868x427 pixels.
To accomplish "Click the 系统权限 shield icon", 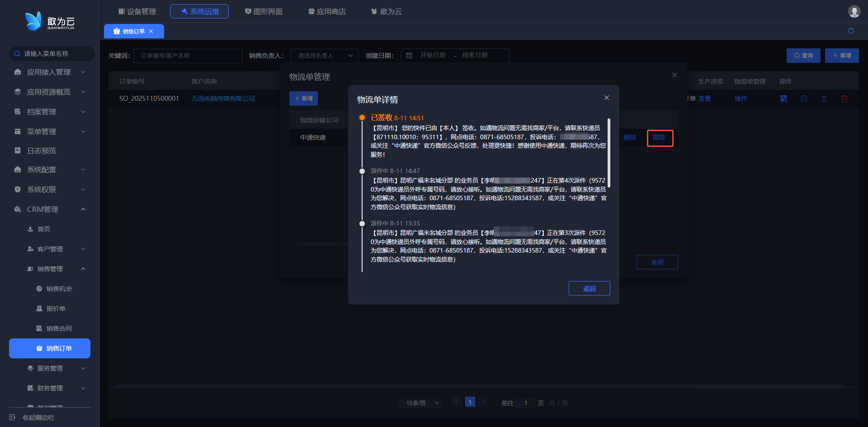I will coord(18,189).
